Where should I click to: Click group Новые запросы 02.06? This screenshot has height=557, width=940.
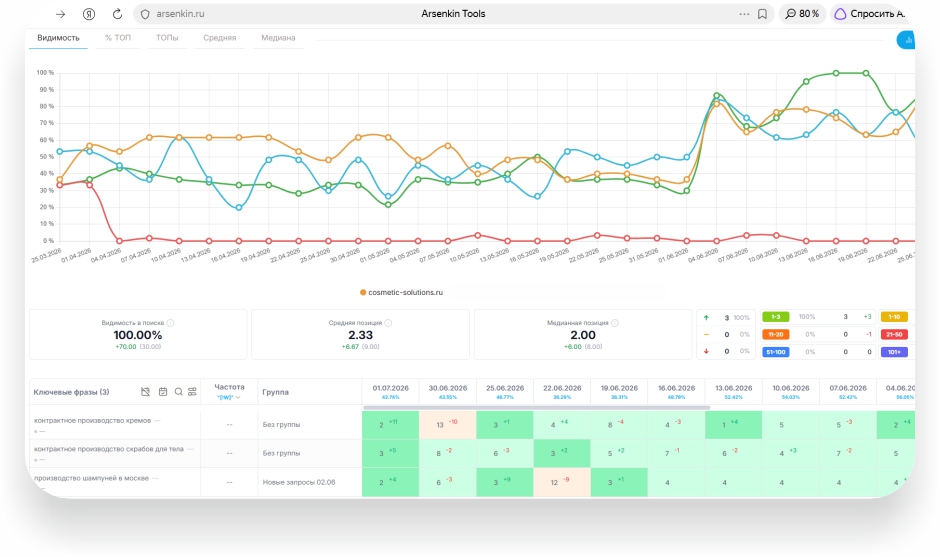tap(299, 482)
